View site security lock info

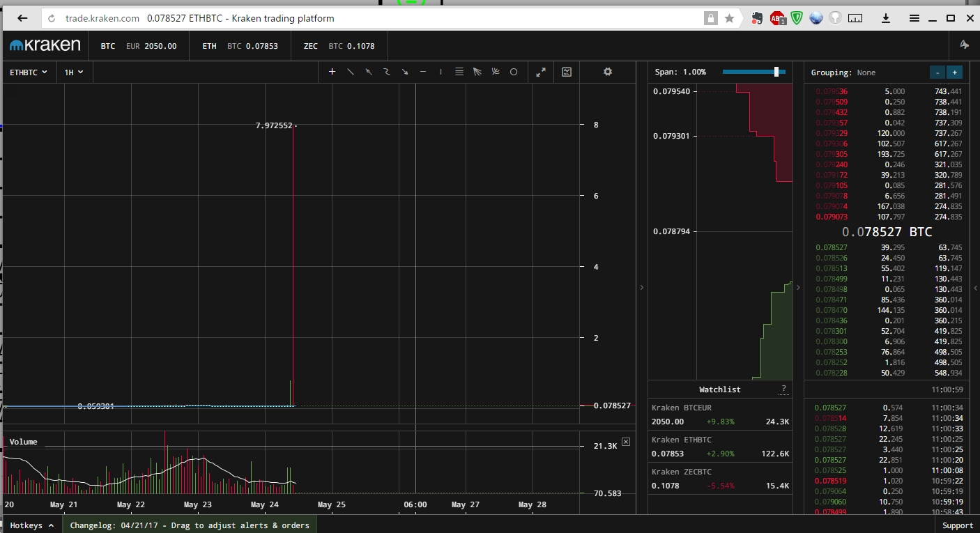(710, 18)
